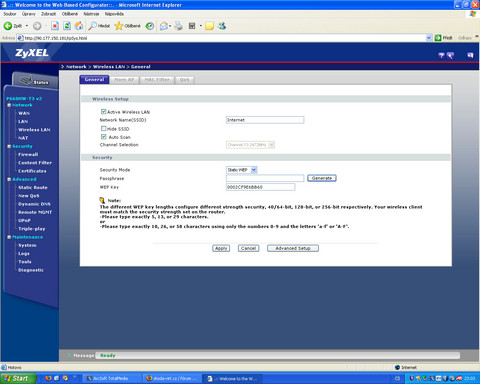
Task: Click the ZyXEL wizard icon beside help
Action: pos(450,55)
